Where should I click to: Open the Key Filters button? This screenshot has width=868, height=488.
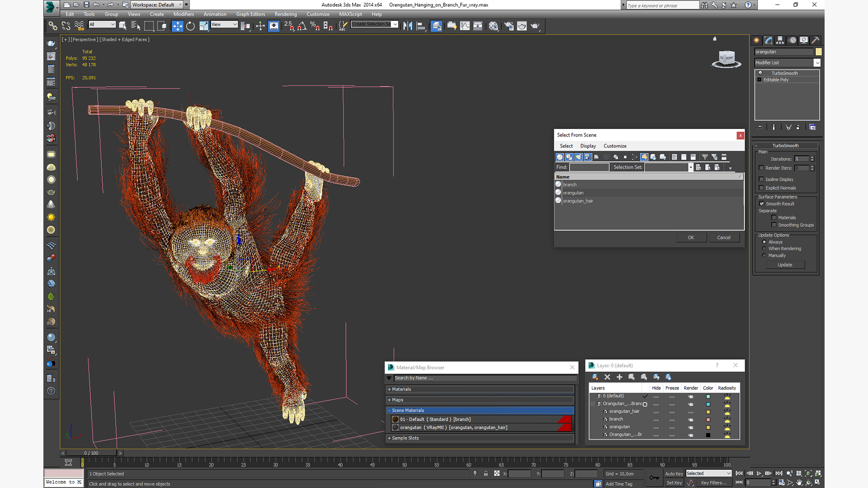click(x=713, y=483)
